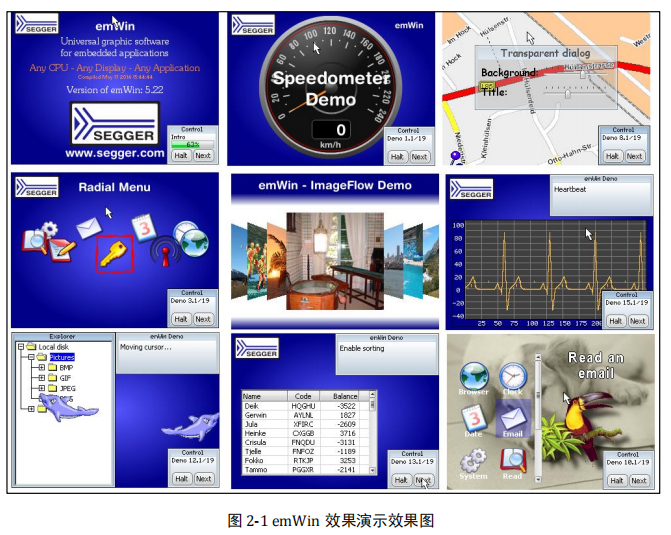This screenshot has width=671, height=535.
Task: Open the envelope icon in Radial Menu
Action: pyautogui.click(x=89, y=227)
